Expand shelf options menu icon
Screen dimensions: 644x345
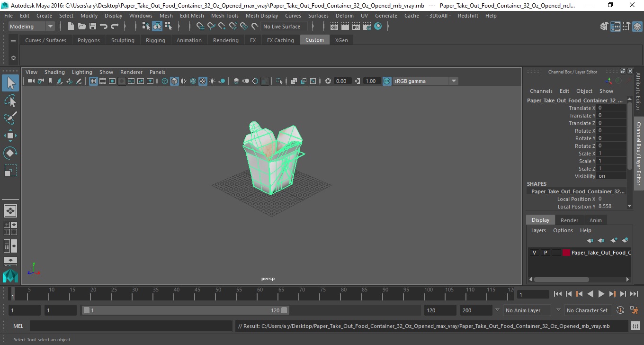tap(13, 41)
